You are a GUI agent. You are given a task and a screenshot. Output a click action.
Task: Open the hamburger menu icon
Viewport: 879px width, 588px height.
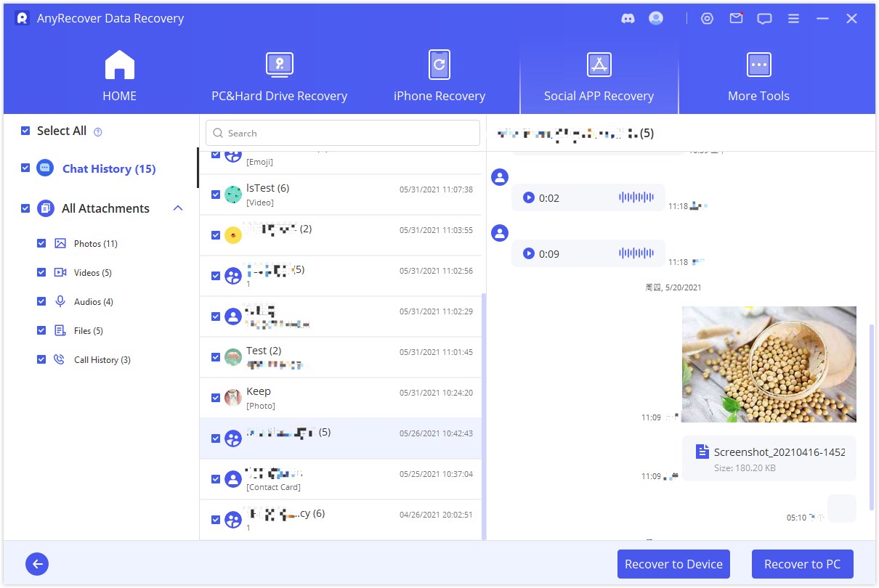pyautogui.click(x=793, y=19)
